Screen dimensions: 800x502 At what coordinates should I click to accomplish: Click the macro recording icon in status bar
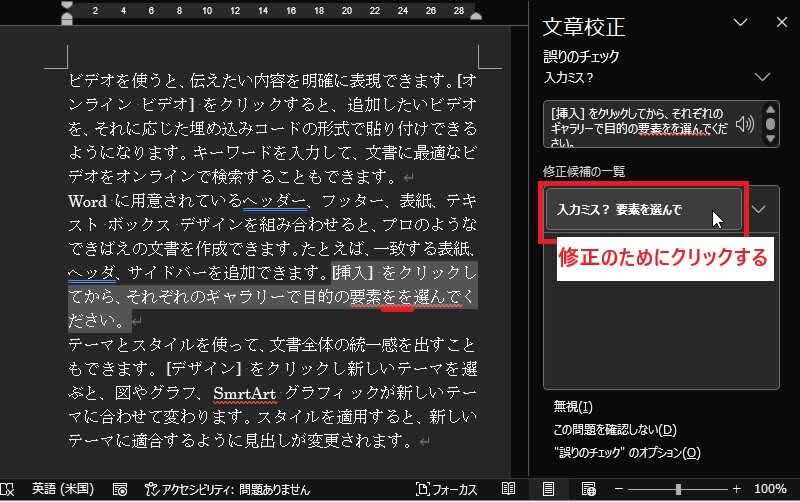(120, 489)
